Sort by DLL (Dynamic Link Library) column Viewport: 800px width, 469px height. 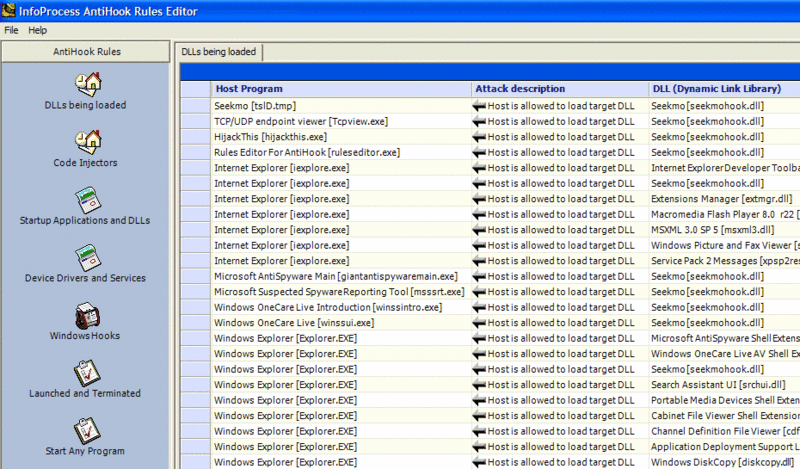(x=724, y=89)
